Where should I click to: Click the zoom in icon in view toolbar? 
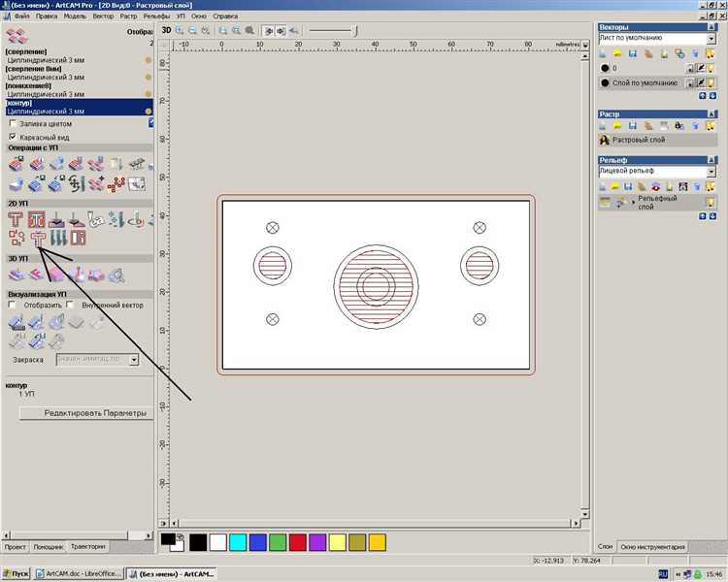[x=180, y=31]
